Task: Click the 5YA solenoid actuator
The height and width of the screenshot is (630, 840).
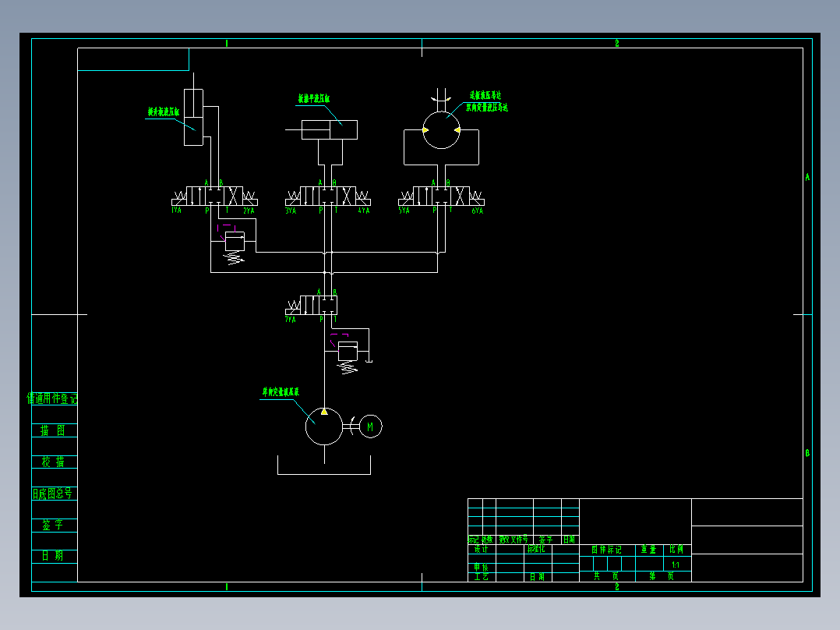Action: point(406,200)
